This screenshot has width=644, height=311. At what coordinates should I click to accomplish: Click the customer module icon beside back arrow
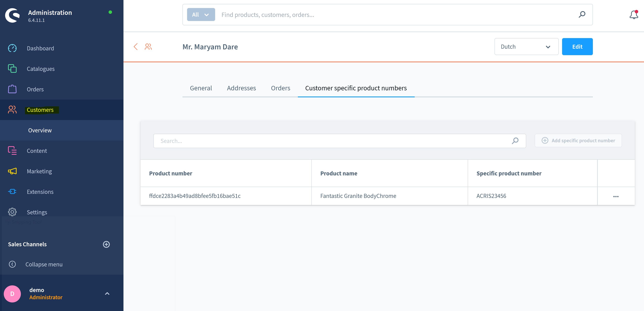(x=148, y=47)
